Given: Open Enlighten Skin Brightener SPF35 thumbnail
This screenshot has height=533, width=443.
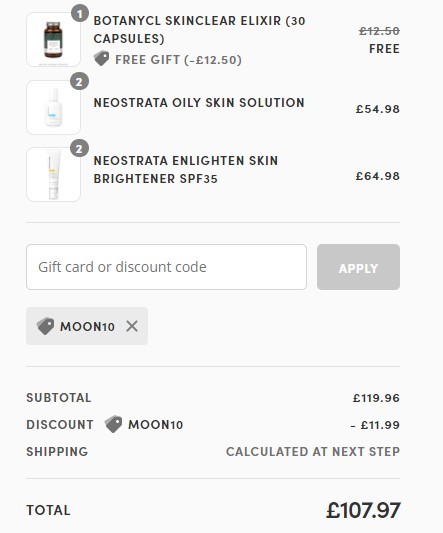Looking at the screenshot, I should tap(53, 174).
